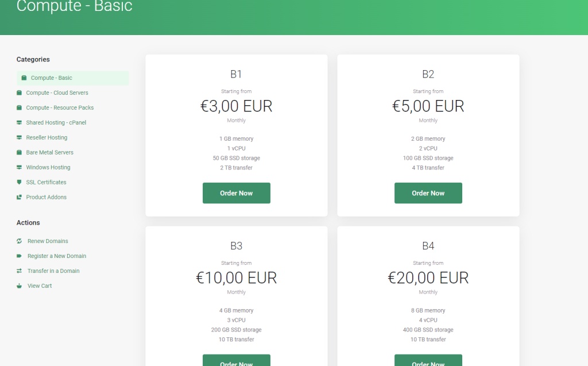Viewport: 588px width, 366px height.
Task: Click the Product Addons cubes icon
Action: pyautogui.click(x=19, y=197)
